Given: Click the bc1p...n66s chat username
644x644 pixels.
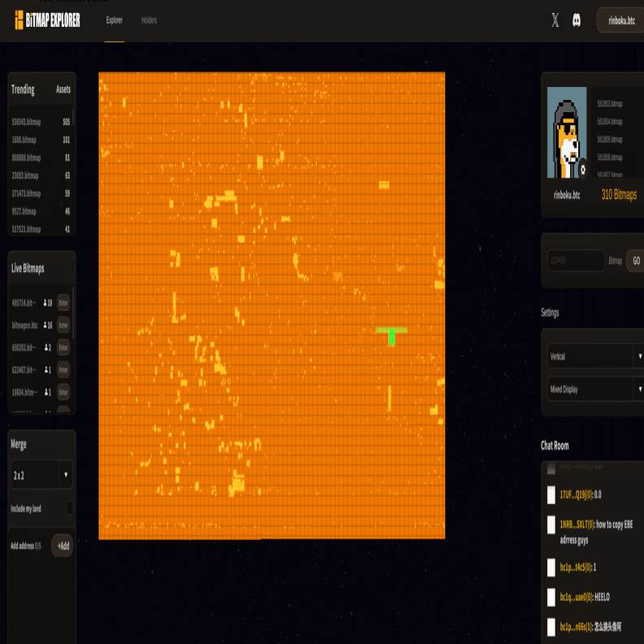Looking at the screenshot, I should point(577,627).
